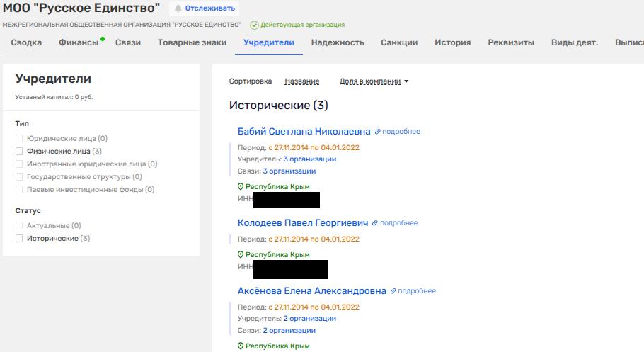The image size is (644, 352).
Task: Open the Доля в компании sort dropdown
Action: pyautogui.click(x=374, y=81)
